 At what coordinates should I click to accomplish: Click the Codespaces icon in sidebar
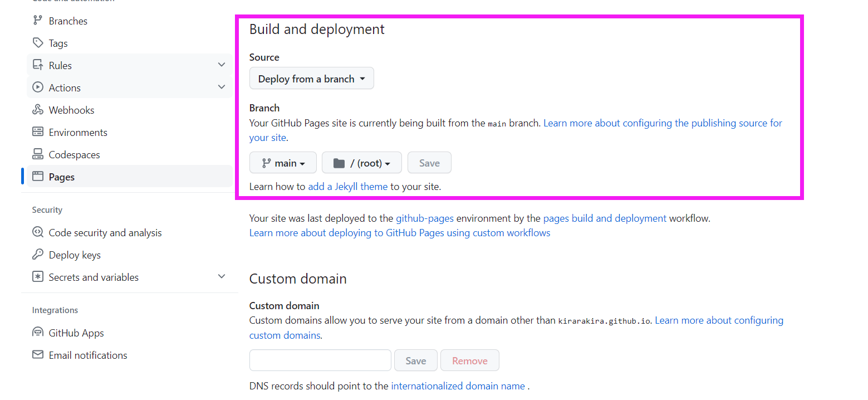pos(38,154)
